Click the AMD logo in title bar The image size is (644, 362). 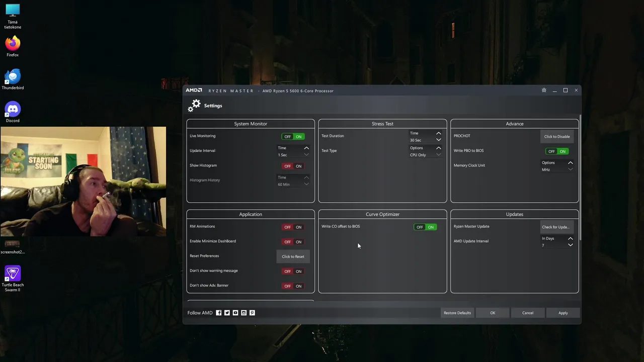[194, 90]
